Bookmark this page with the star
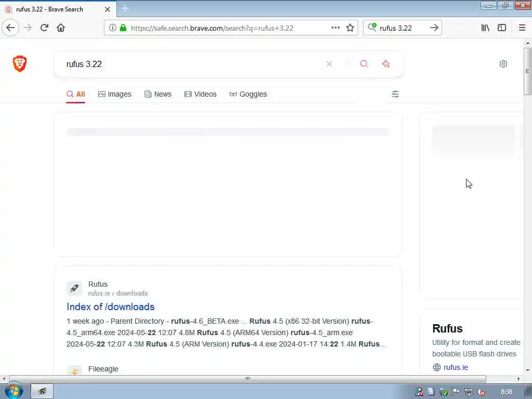Viewport: 532px width, 399px height. pos(350,28)
